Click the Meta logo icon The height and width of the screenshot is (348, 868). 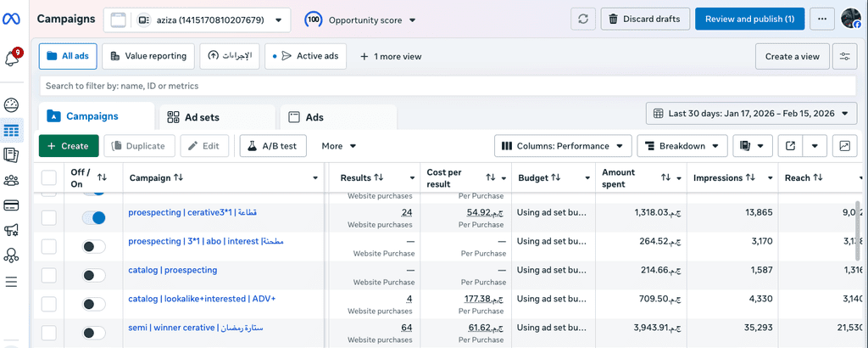point(12,19)
